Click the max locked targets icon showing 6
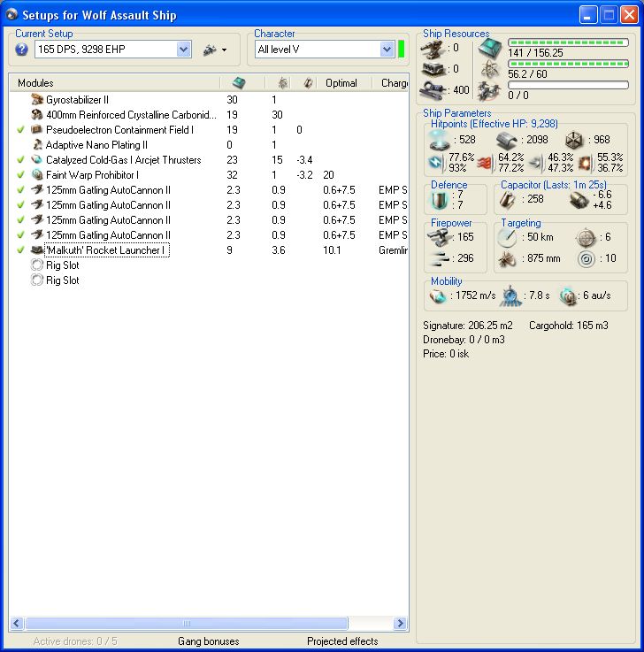The height and width of the screenshot is (652, 644). click(x=586, y=238)
